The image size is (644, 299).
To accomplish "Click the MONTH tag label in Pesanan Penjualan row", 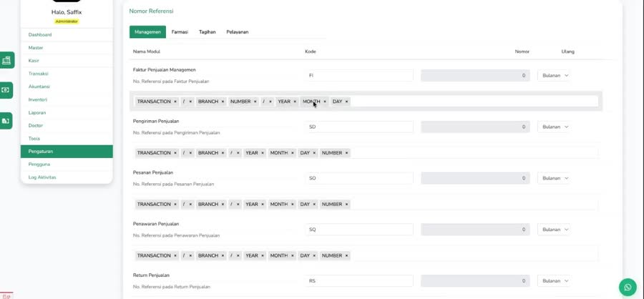I will 279,204.
